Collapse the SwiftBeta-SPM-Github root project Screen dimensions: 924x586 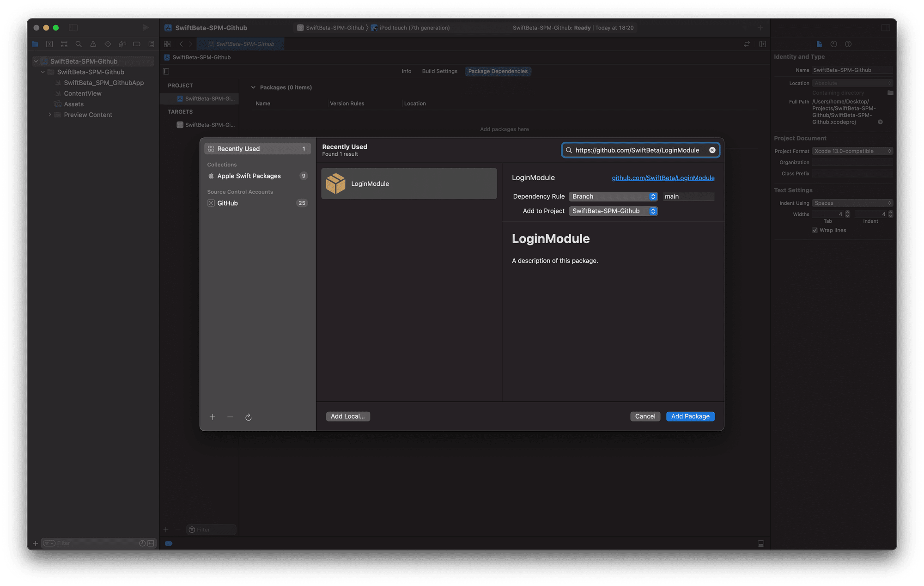pyautogui.click(x=36, y=61)
